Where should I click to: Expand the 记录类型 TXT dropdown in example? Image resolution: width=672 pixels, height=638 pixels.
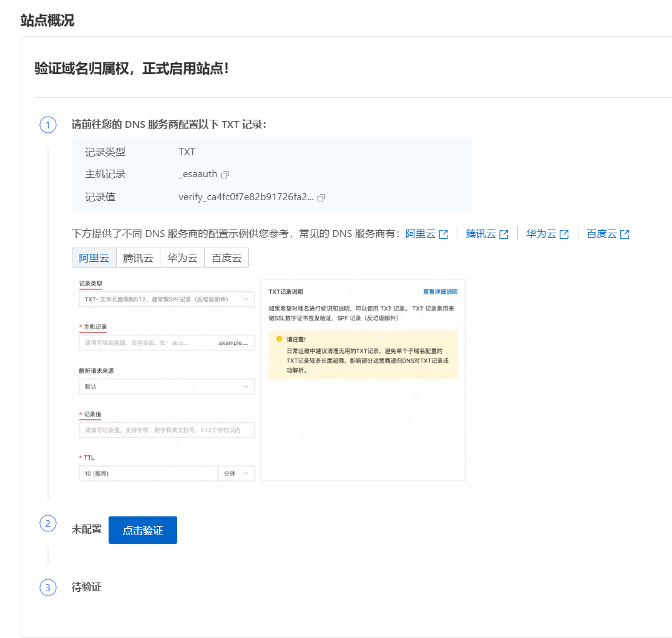point(167,299)
